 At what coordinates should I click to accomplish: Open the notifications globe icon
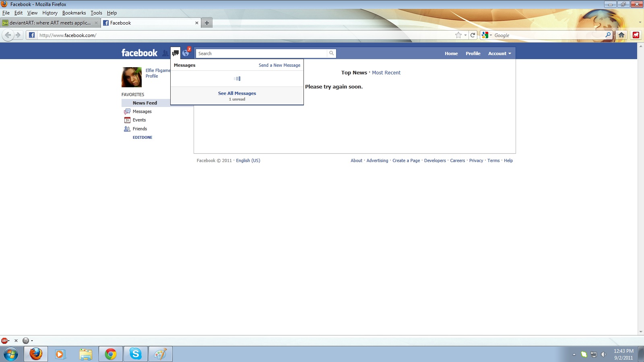(186, 53)
